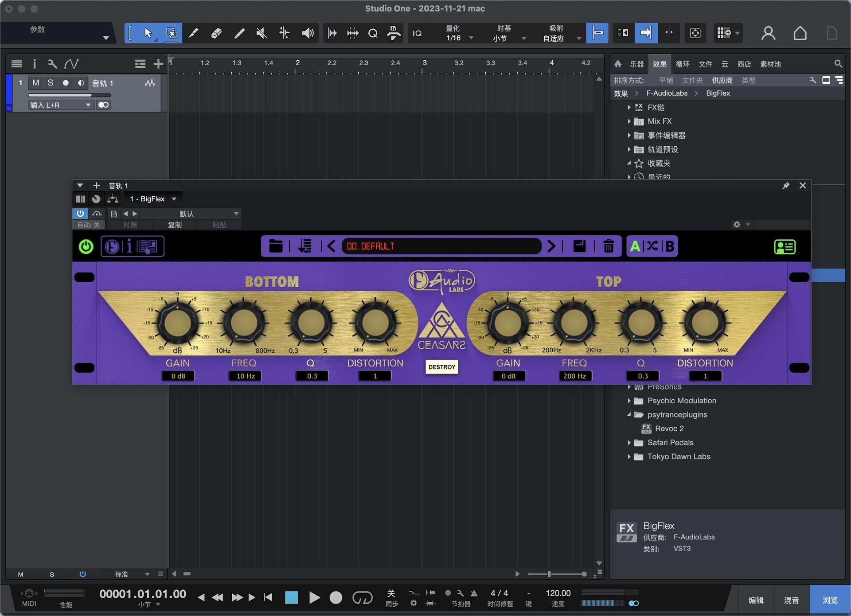Switch to the 素材池 browser tab
The image size is (851, 616).
tap(770, 64)
